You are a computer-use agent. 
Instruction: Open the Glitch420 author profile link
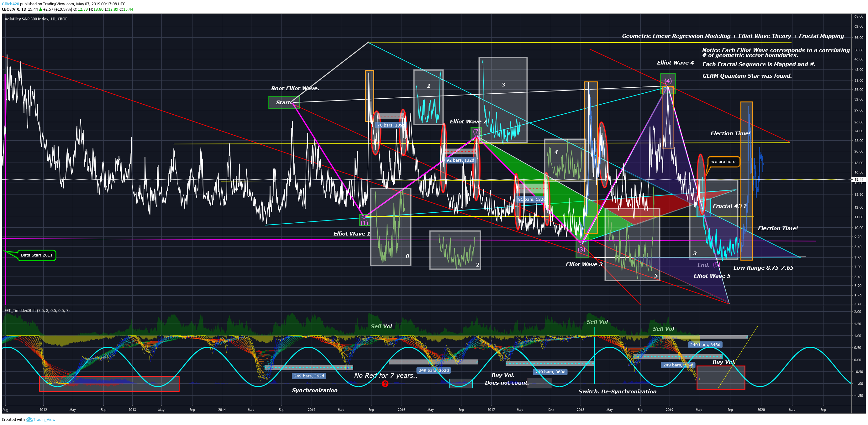[10, 4]
